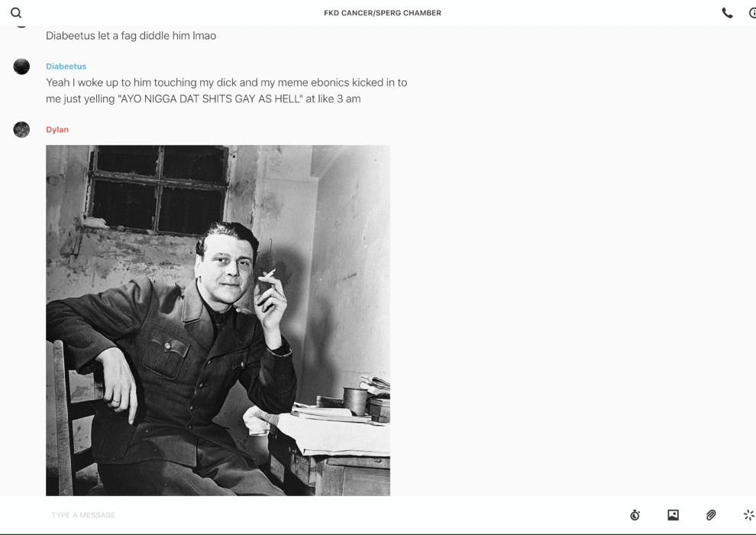Start a voice call with phone icon

point(727,13)
